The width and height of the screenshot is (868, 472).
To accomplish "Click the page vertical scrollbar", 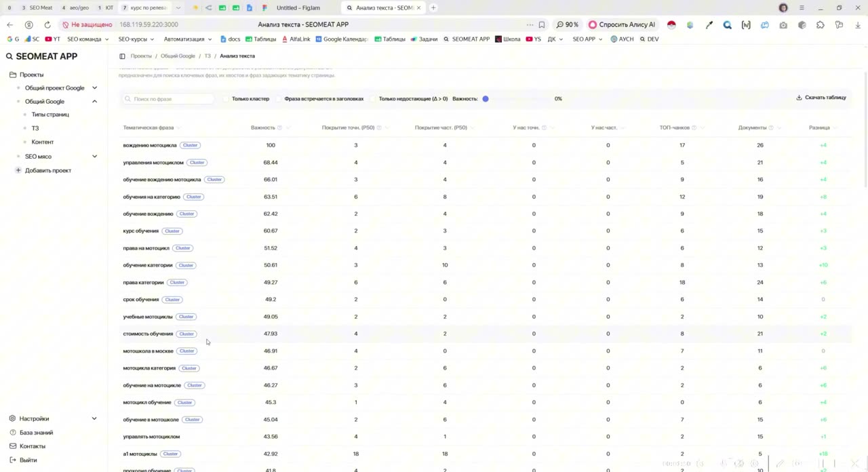I will click(865, 129).
